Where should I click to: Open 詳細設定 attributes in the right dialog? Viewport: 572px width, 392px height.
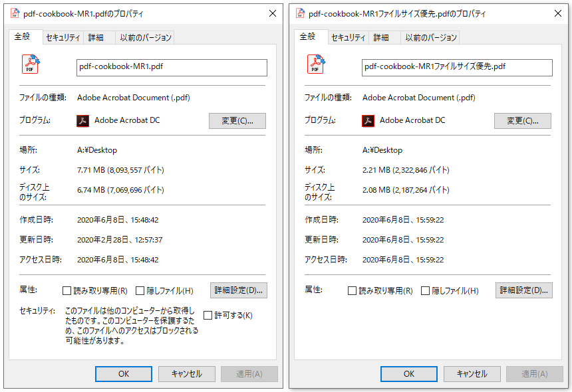click(x=523, y=290)
